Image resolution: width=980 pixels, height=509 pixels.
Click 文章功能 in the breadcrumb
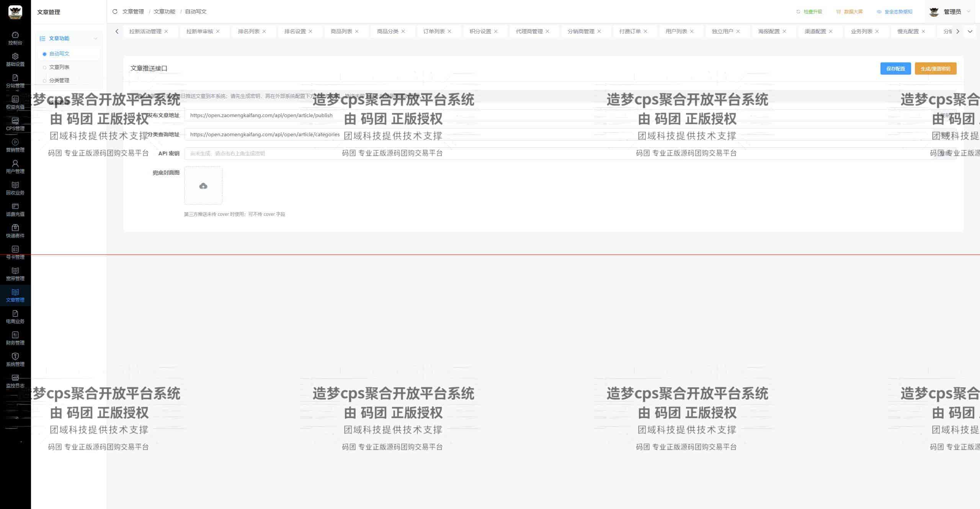165,11
